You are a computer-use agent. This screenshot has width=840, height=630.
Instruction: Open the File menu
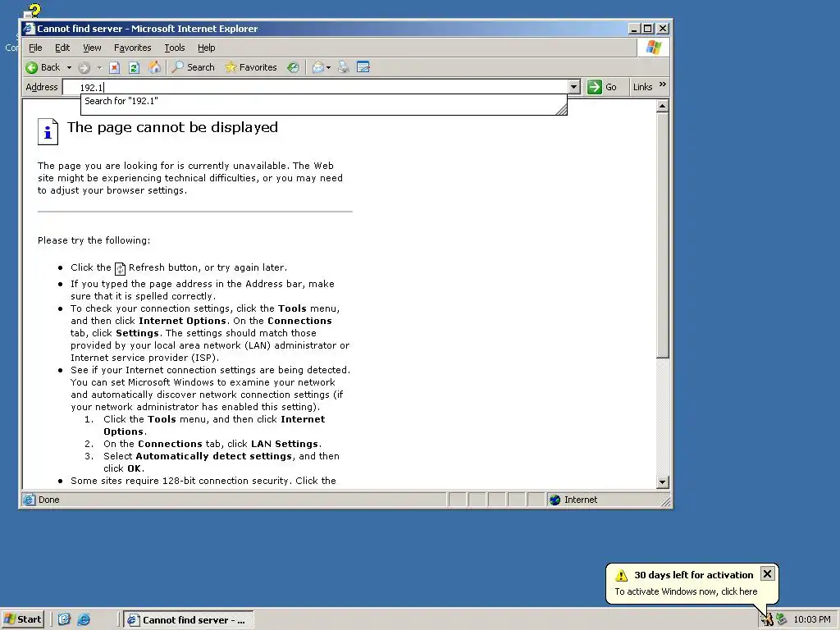coord(35,48)
